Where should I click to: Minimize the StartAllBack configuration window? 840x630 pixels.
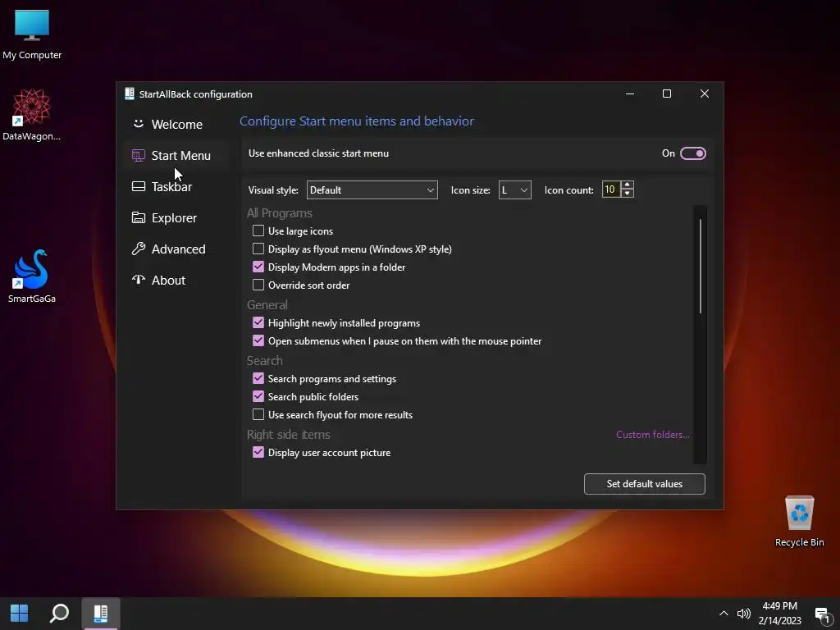630,94
